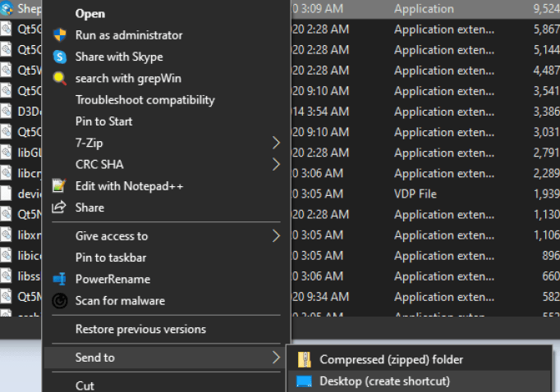Image resolution: width=560 pixels, height=392 pixels.
Task: Click Restore previous versions
Action: tap(140, 329)
